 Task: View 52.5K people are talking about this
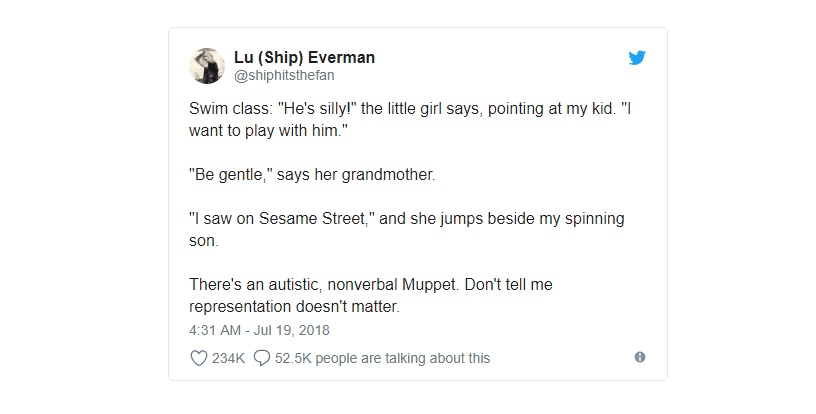(x=383, y=357)
